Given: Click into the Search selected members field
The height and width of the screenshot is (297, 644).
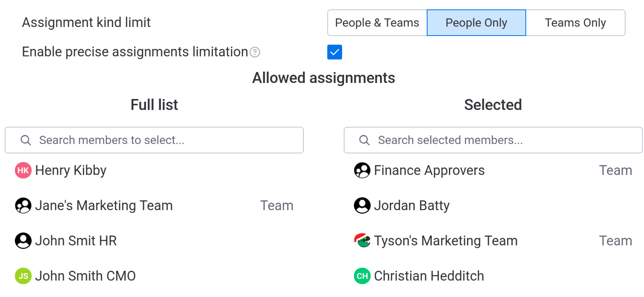Looking at the screenshot, I should (501, 140).
